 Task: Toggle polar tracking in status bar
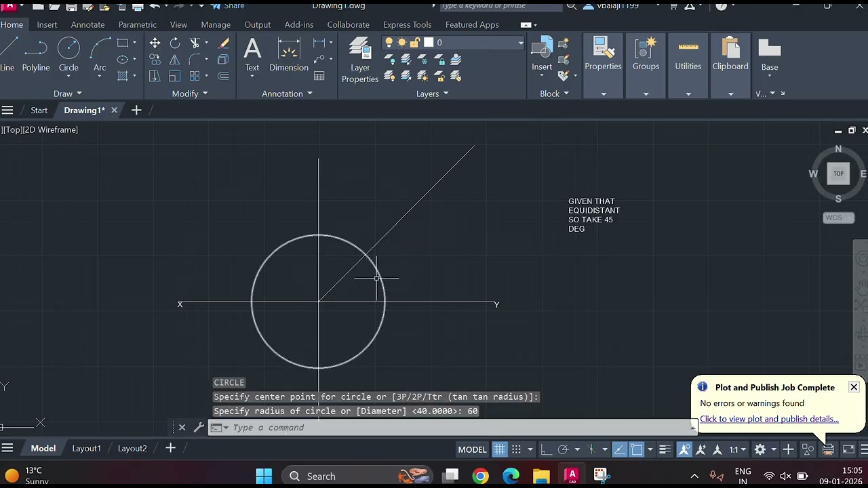(563, 449)
